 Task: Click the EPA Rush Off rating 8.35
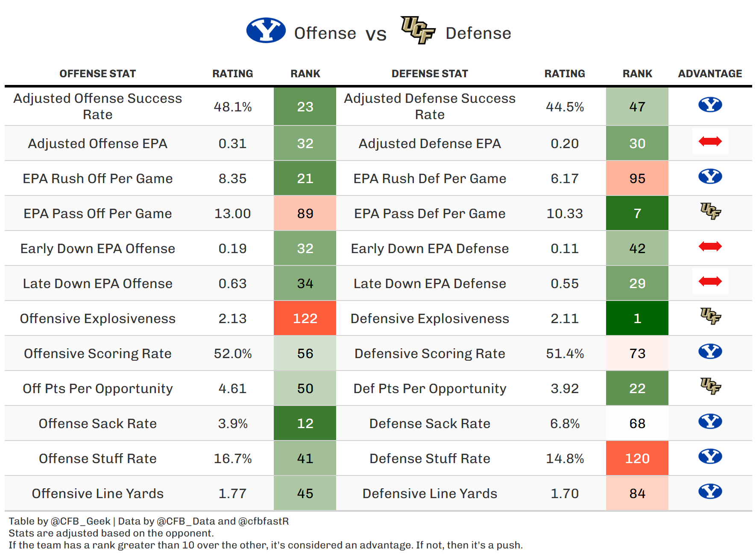(x=232, y=178)
